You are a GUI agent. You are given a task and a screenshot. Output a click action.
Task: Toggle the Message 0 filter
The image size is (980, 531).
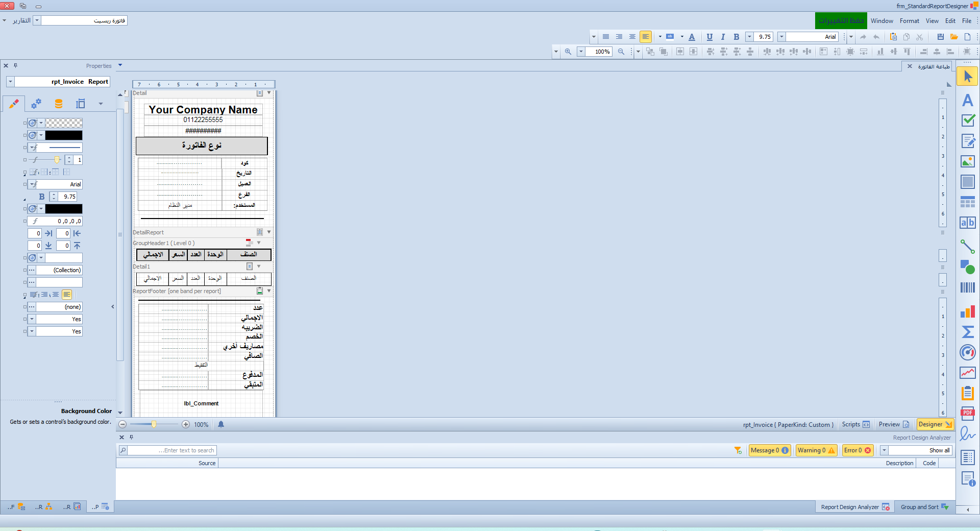770,450
